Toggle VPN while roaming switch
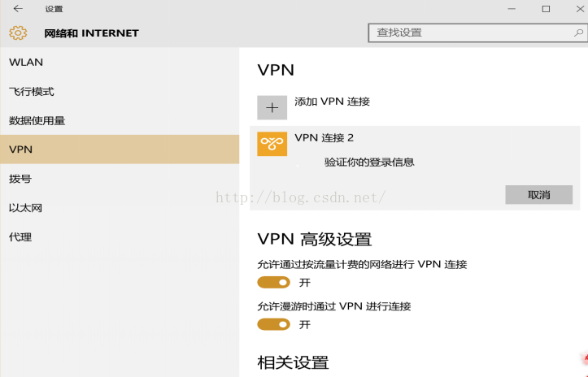 pos(274,324)
